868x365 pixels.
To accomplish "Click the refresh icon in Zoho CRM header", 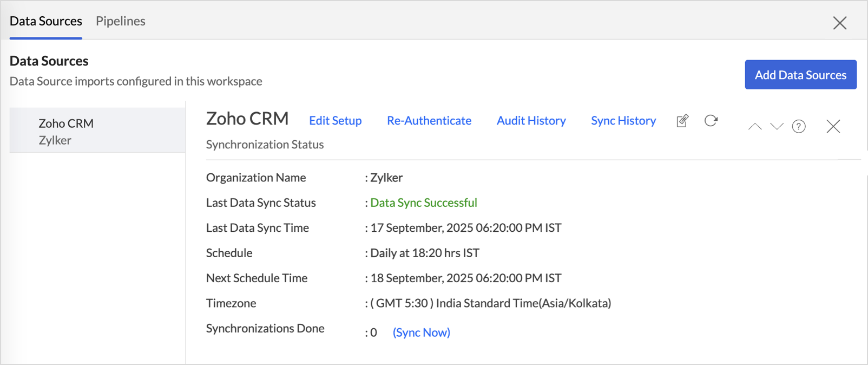I will click(711, 121).
